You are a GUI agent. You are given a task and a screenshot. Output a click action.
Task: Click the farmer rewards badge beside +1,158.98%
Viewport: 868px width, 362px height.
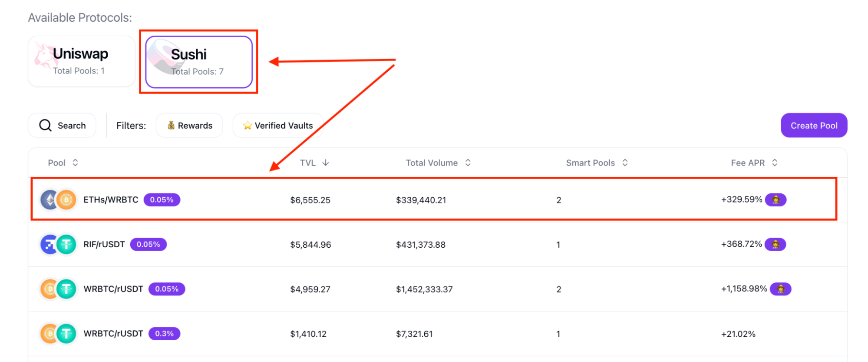point(780,289)
